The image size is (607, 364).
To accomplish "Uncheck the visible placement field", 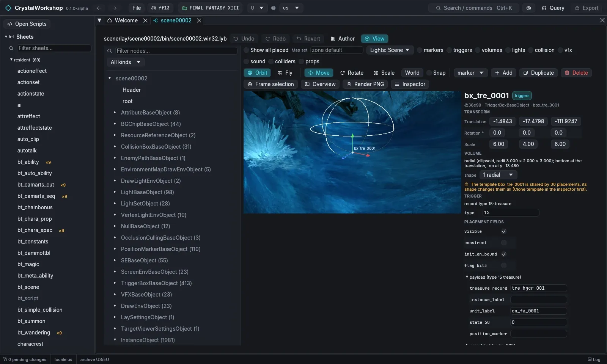I will [504, 231].
